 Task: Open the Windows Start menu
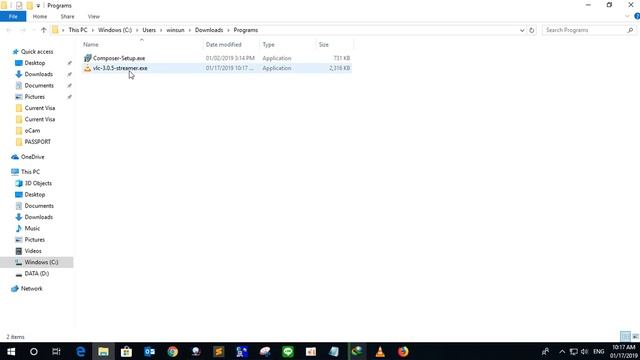pos(11,351)
